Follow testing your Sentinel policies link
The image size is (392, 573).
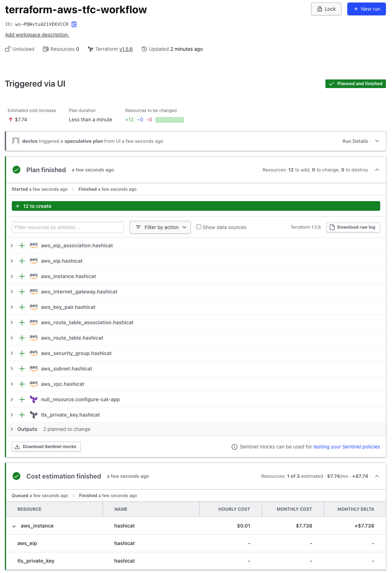click(347, 447)
